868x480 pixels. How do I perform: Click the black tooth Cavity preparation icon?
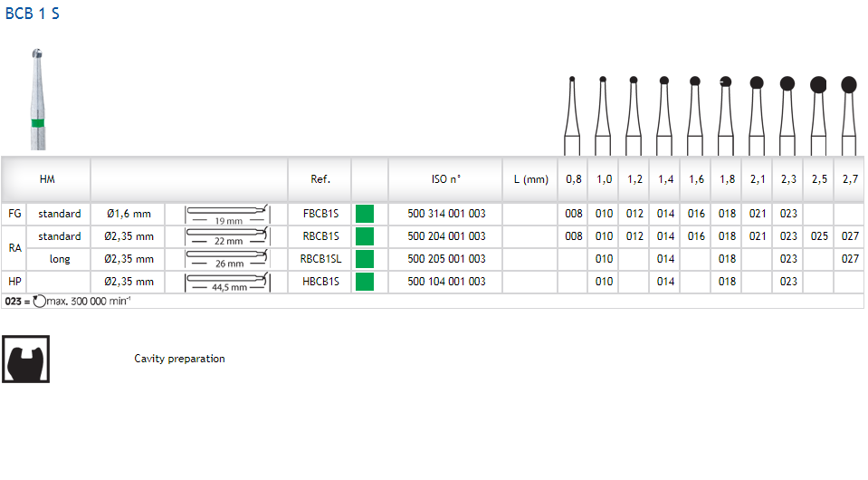(x=26, y=359)
